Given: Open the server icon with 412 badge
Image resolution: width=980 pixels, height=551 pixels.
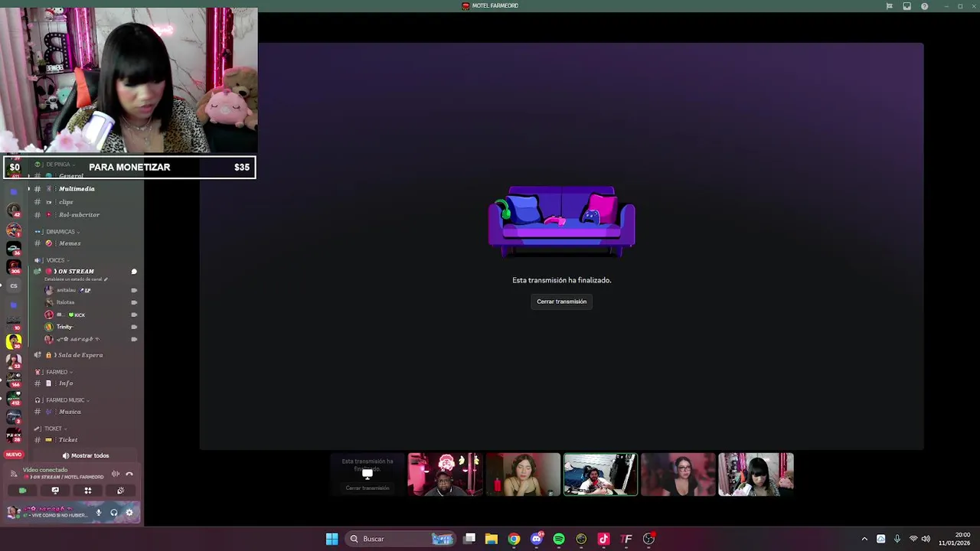Looking at the screenshot, I should tap(14, 399).
